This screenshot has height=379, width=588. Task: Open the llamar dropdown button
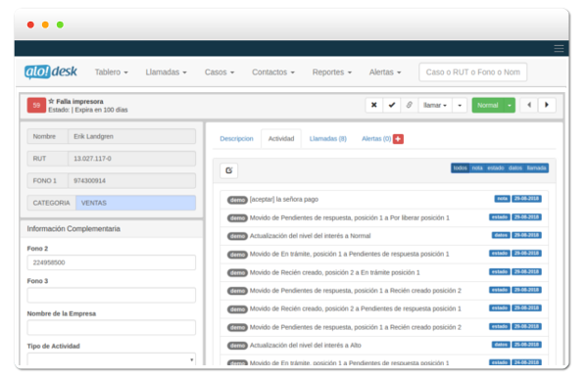435,105
